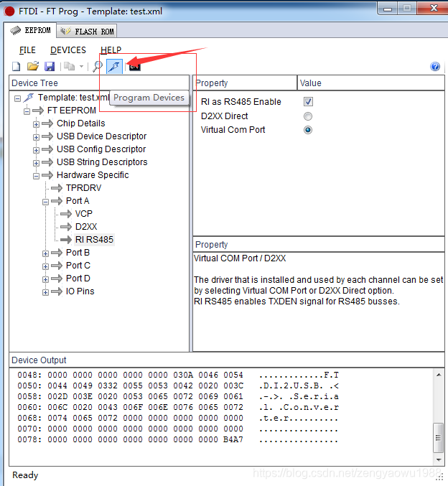Click the Device Output scroll up arrow
The image size is (448, 486).
point(439,375)
